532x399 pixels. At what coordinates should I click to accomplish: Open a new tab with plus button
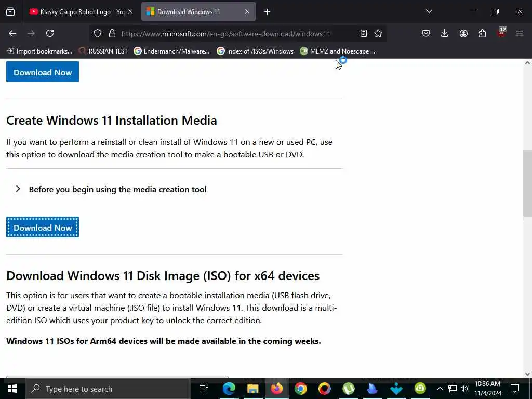click(x=268, y=12)
